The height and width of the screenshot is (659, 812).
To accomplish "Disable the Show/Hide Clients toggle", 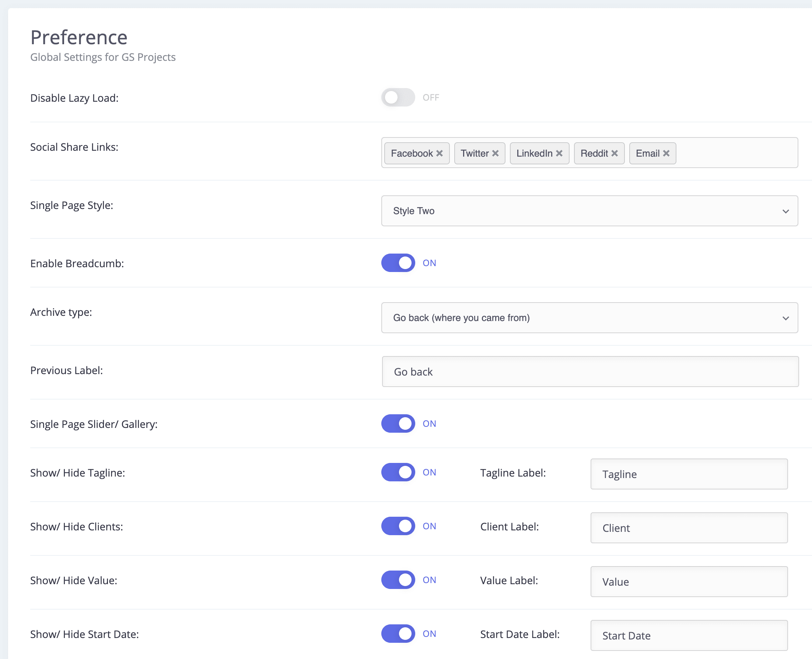I will click(398, 526).
